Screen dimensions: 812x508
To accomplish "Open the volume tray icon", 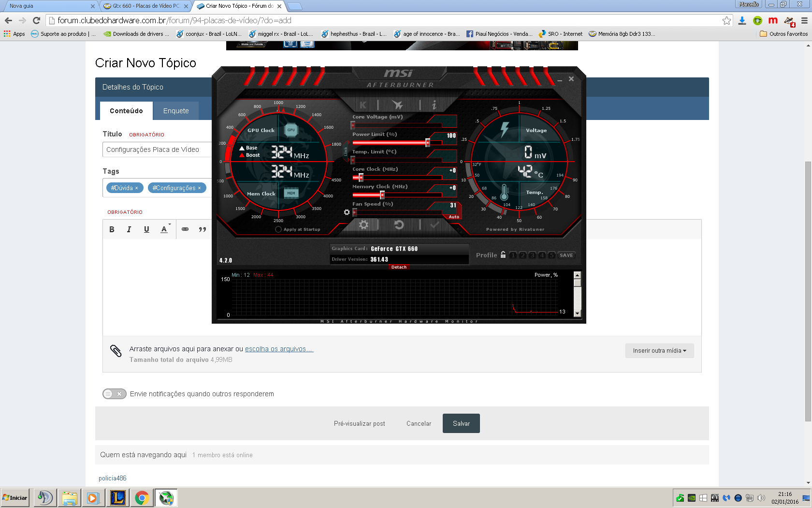I will [761, 498].
